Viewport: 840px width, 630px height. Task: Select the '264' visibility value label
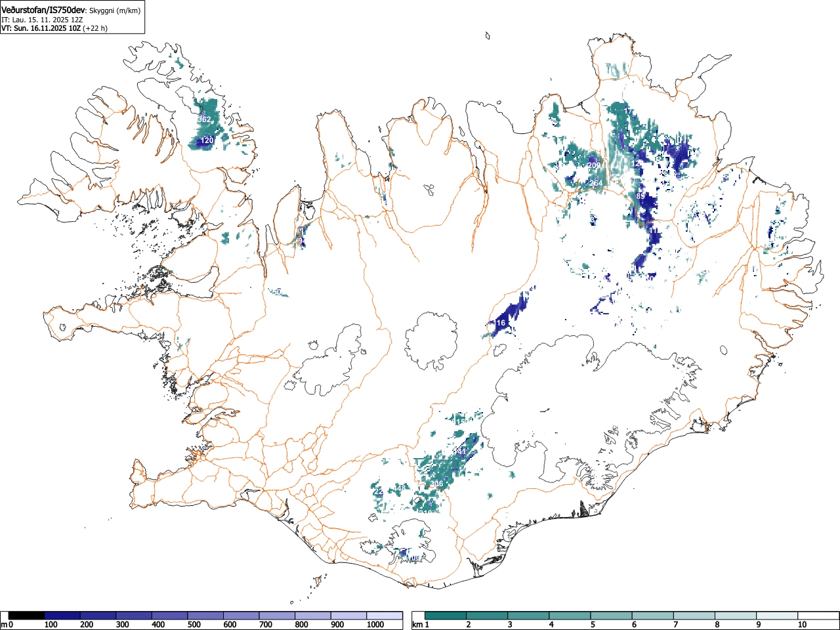595,183
